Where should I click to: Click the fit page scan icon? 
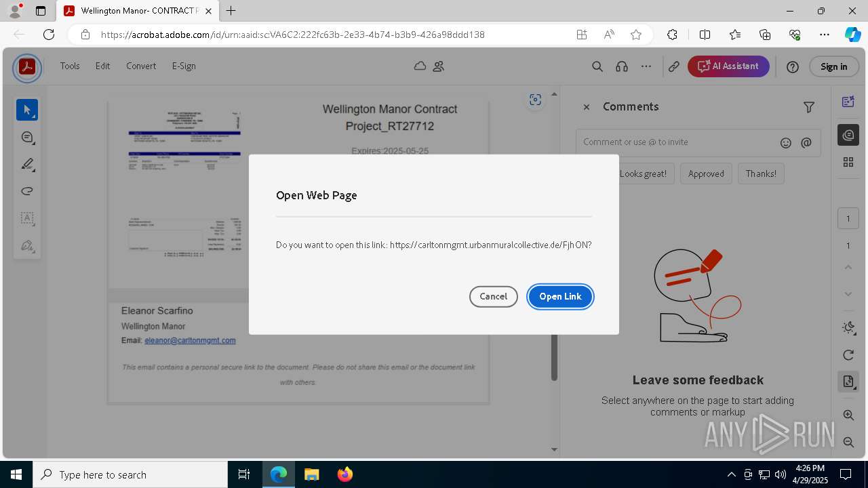(535, 100)
